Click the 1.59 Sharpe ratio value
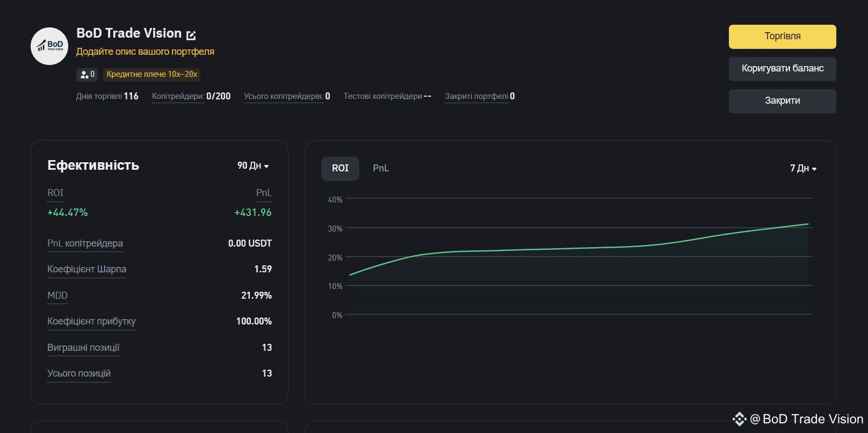 click(x=263, y=269)
